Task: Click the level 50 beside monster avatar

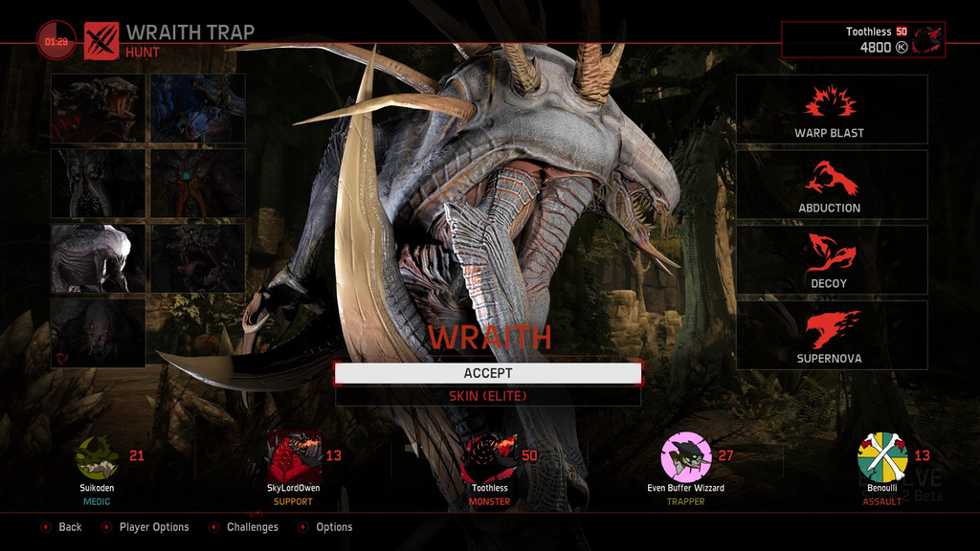Action: 530,455
